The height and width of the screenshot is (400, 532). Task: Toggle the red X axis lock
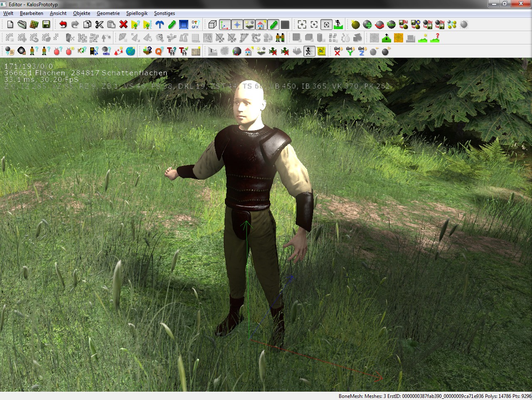coord(337,51)
